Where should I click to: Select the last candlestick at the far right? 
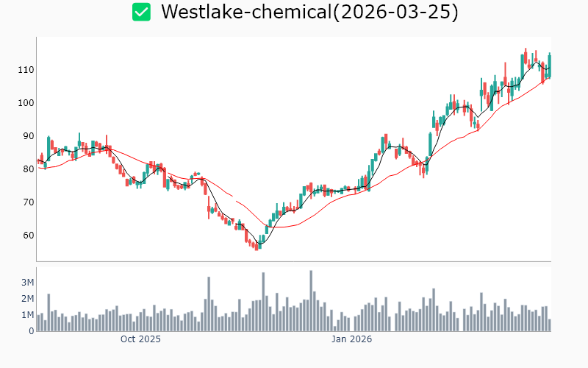549,65
